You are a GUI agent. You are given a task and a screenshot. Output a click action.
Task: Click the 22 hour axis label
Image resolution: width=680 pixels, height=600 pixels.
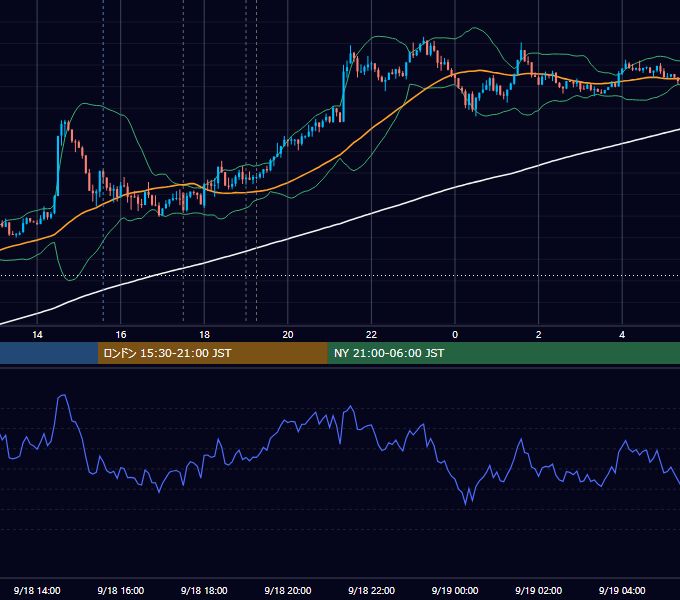371,335
